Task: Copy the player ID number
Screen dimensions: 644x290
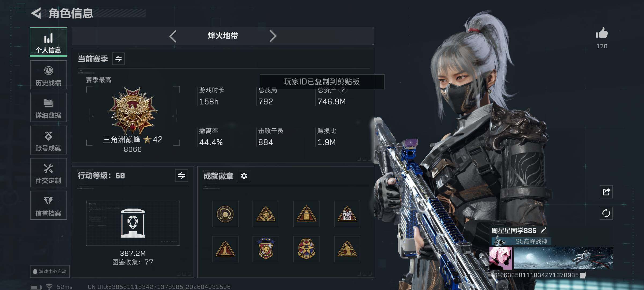Action: [583, 275]
